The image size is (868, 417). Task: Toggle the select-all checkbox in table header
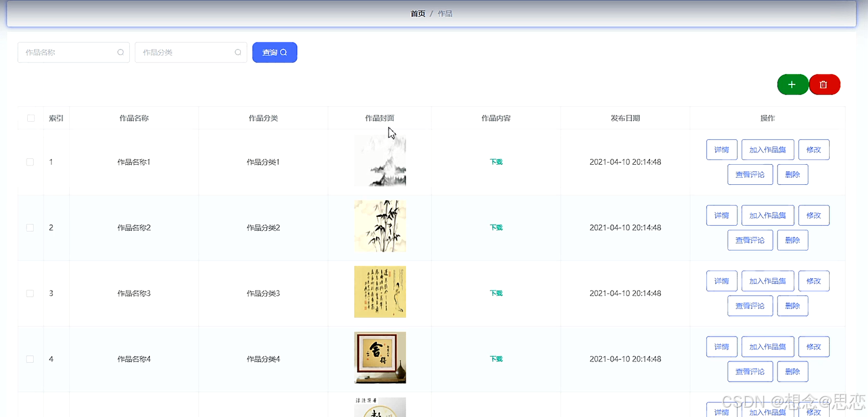pos(31,118)
